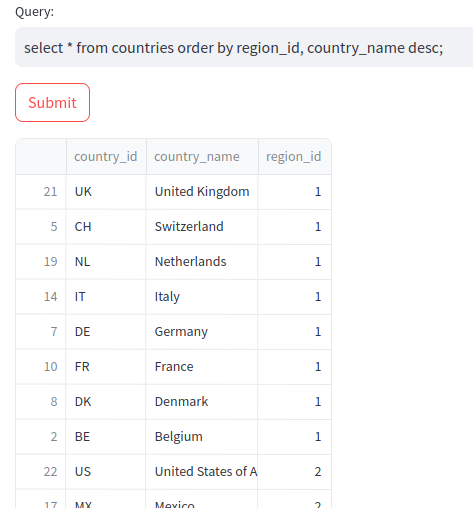473x508 pixels.
Task: Click the row index 21 cell
Action: pyautogui.click(x=41, y=192)
